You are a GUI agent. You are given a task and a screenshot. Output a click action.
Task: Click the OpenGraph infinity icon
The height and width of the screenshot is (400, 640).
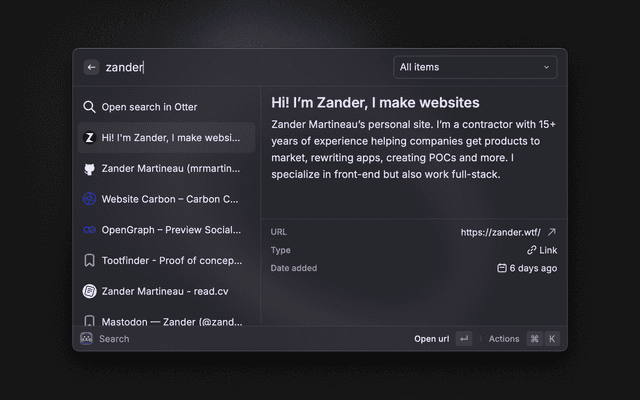(89, 230)
